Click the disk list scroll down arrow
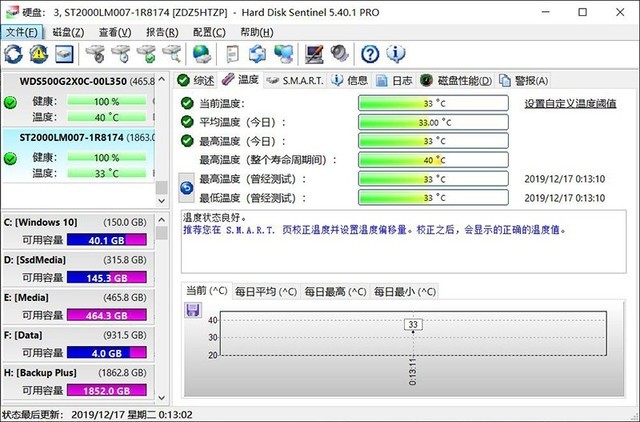640x422 pixels. click(162, 200)
